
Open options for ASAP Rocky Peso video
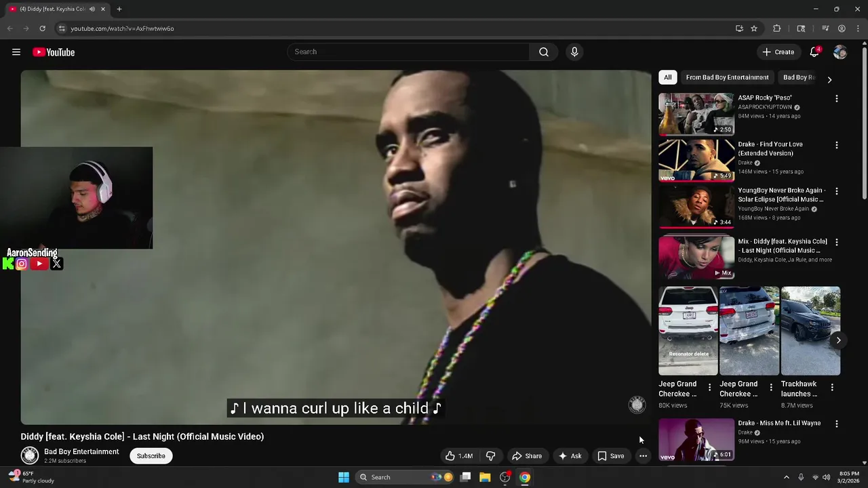tap(836, 98)
